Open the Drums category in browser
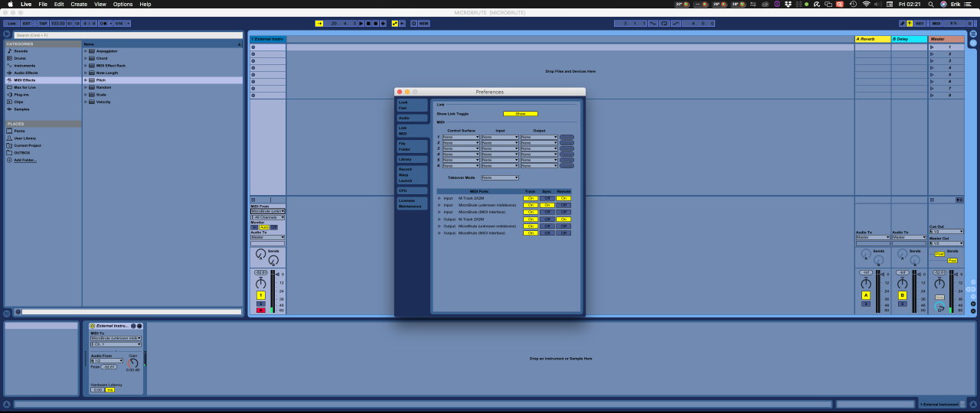 click(20, 58)
